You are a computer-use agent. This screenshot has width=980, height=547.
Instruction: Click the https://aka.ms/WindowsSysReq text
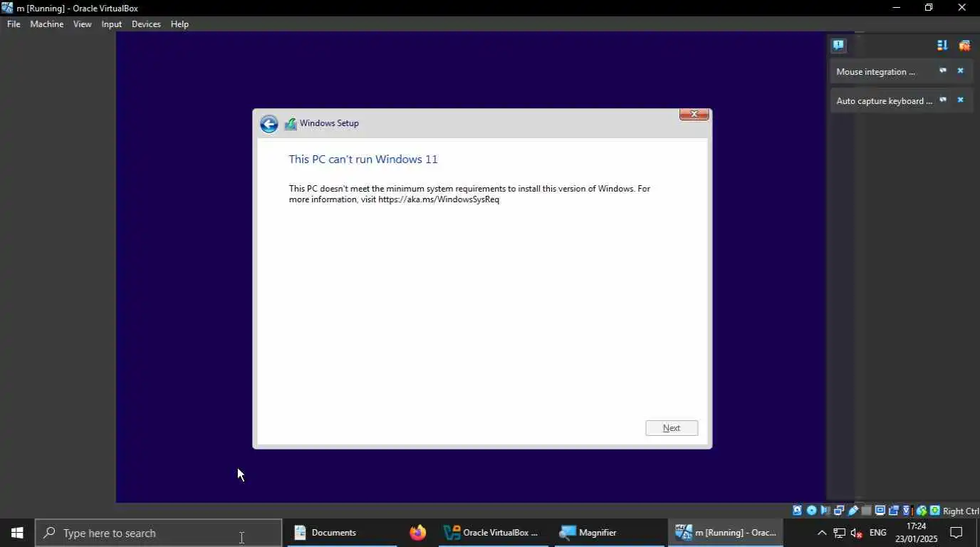(x=439, y=199)
